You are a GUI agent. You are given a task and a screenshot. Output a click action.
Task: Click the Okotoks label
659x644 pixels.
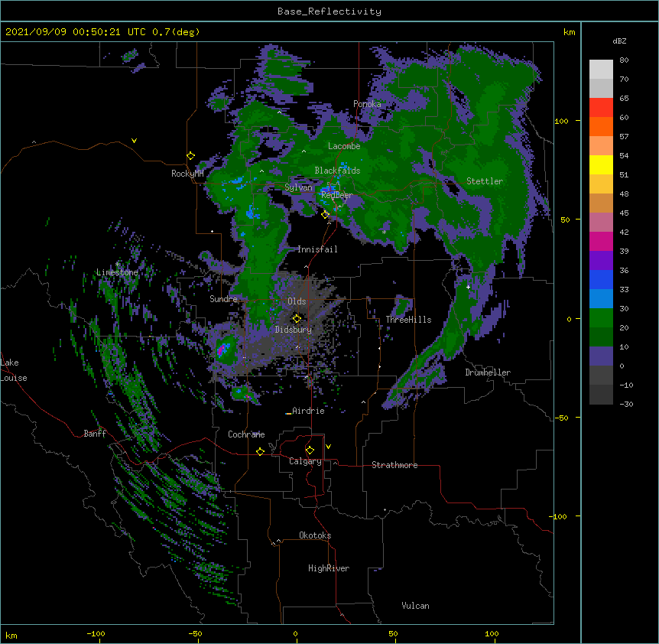(315, 535)
